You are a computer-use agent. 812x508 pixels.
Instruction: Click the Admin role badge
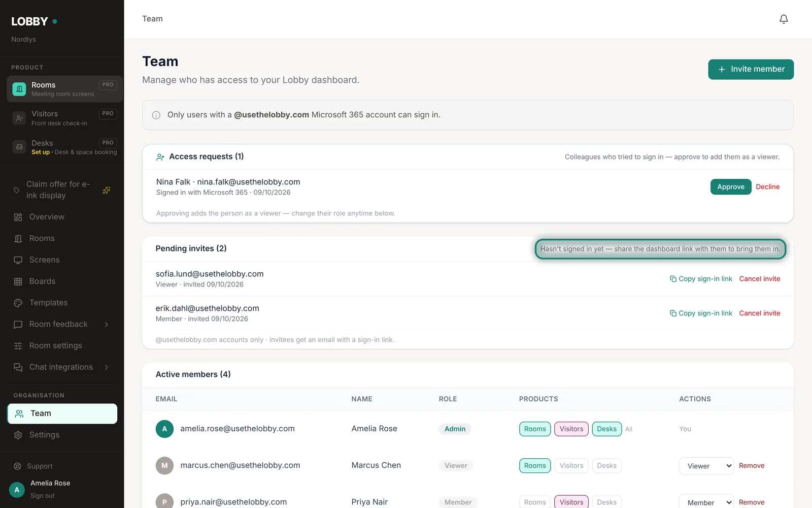pos(455,429)
